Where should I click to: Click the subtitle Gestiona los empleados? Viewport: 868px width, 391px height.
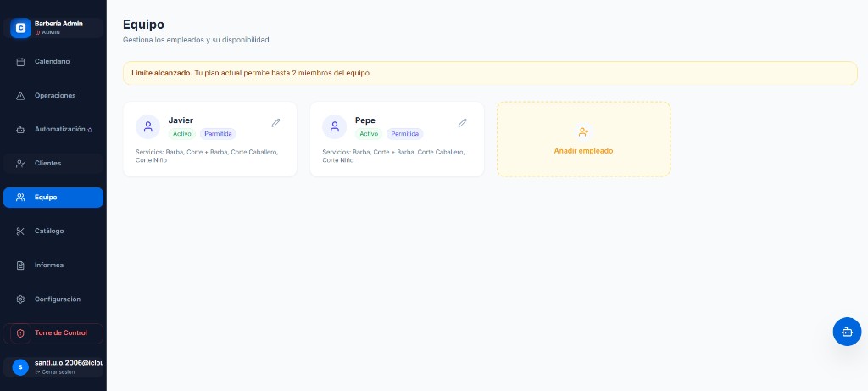197,41
